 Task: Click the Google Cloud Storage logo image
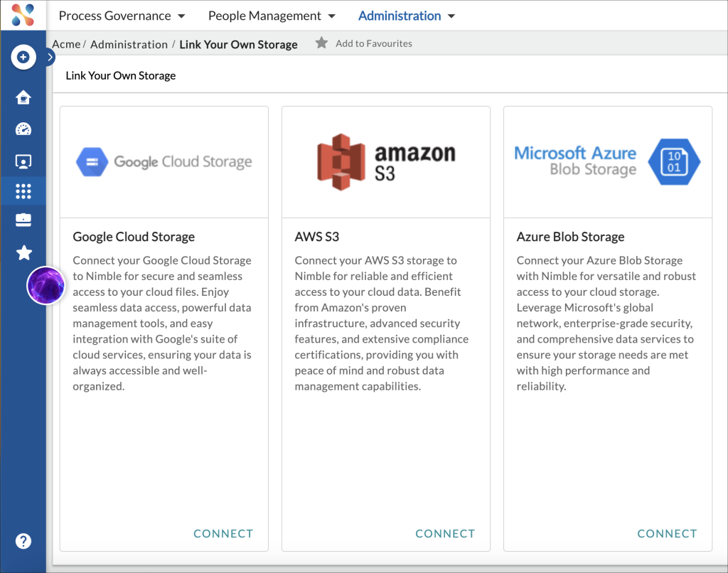[x=164, y=161]
